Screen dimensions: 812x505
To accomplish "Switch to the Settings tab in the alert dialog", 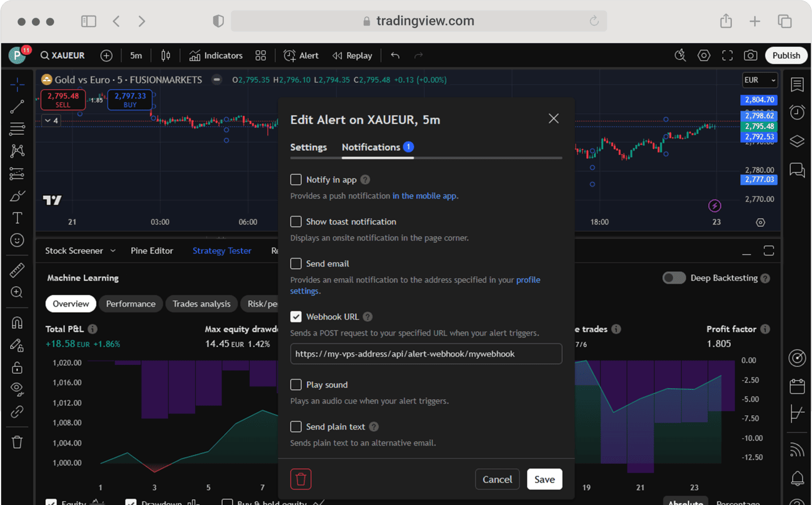I will tap(308, 147).
